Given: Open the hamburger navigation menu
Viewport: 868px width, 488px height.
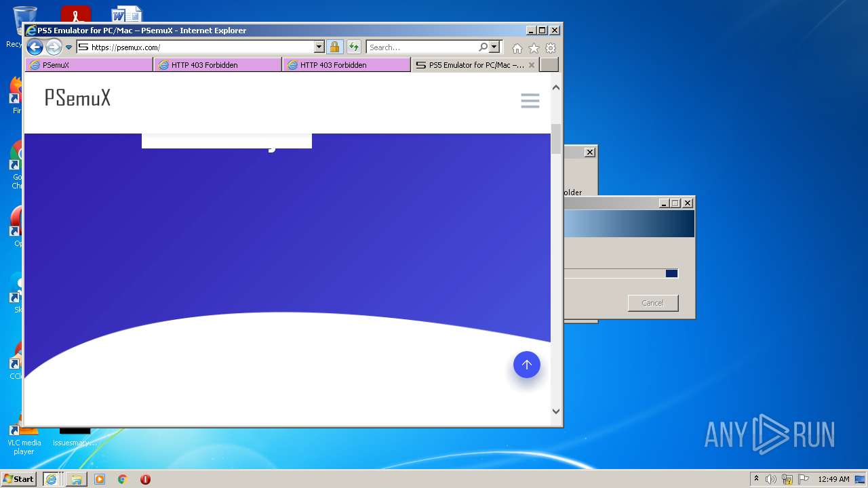Looking at the screenshot, I should pyautogui.click(x=530, y=101).
